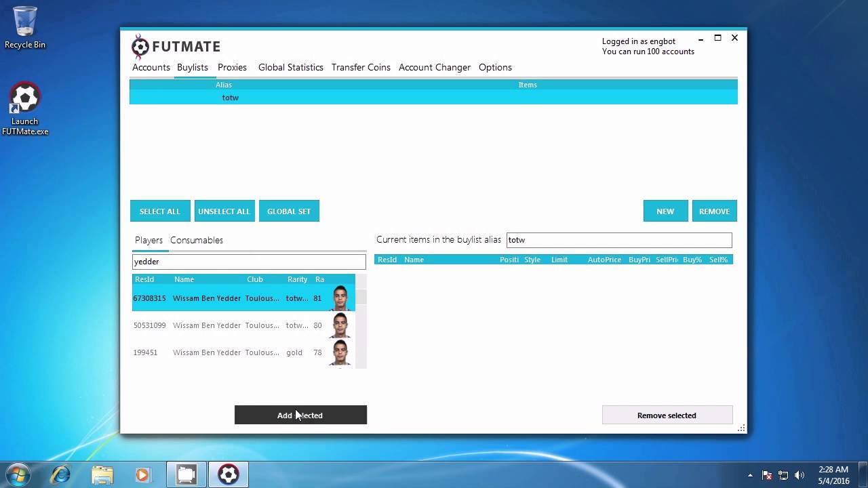Click the AutoPrice column header

[x=604, y=260]
